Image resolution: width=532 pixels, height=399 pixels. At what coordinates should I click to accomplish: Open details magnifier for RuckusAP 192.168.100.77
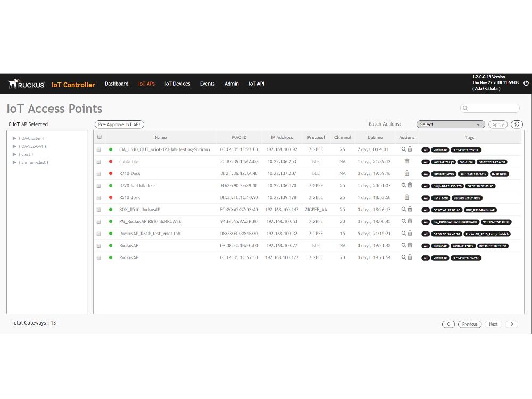pos(404,245)
